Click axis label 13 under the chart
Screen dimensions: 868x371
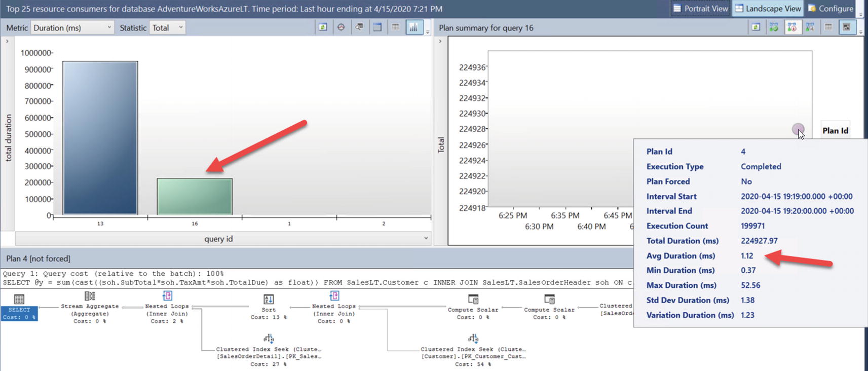coord(100,224)
